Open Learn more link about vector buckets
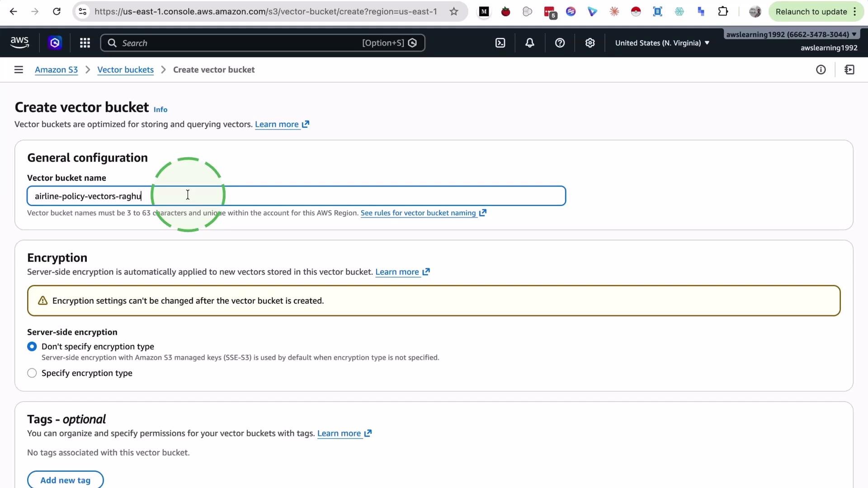 pyautogui.click(x=282, y=124)
